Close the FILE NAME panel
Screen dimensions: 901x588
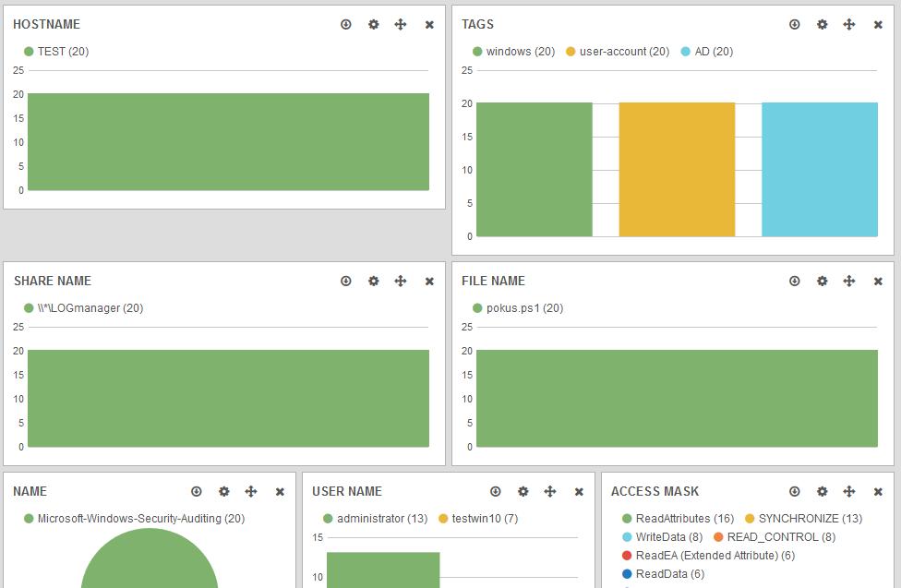click(x=878, y=281)
